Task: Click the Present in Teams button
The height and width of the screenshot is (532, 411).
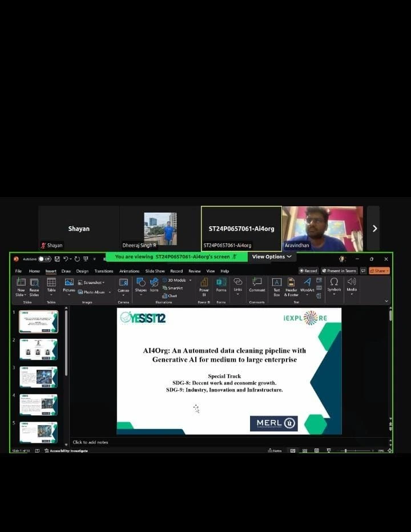Action: [339, 271]
